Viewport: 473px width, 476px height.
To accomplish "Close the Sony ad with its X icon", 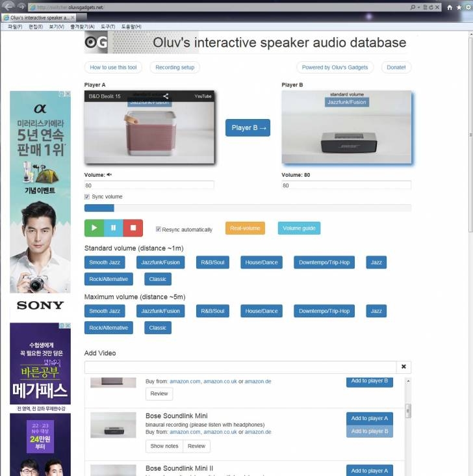I will coord(68,94).
